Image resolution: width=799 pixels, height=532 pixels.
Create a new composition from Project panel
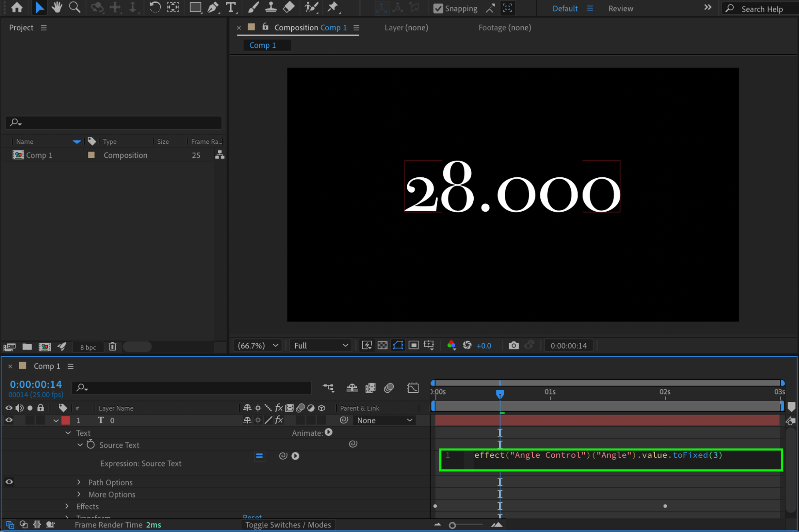44,347
